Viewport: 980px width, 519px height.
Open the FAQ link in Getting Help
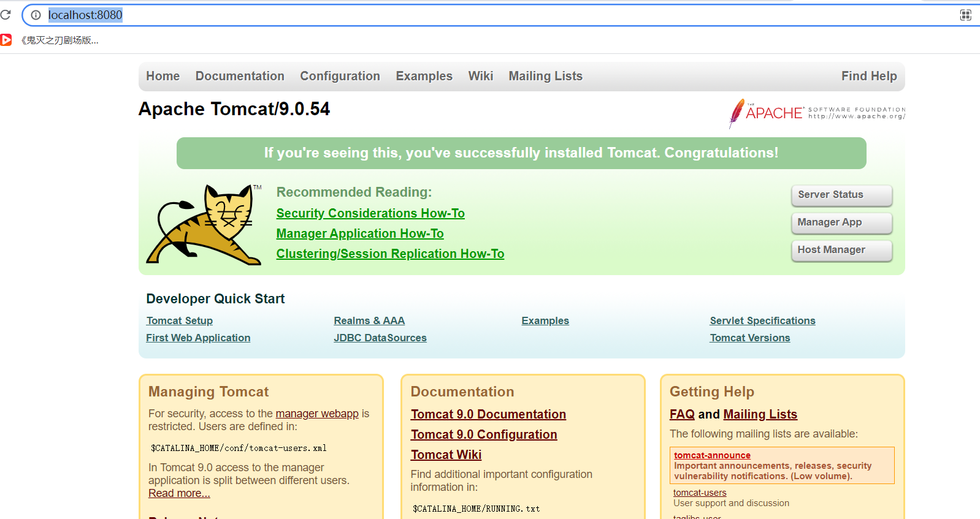coord(682,414)
